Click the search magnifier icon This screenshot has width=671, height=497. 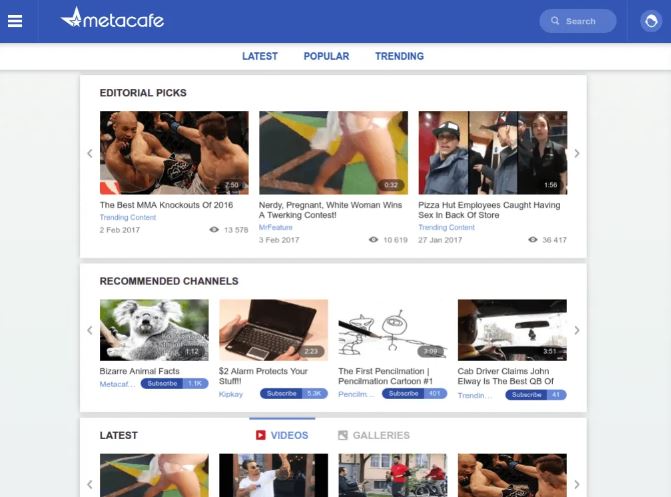[555, 21]
